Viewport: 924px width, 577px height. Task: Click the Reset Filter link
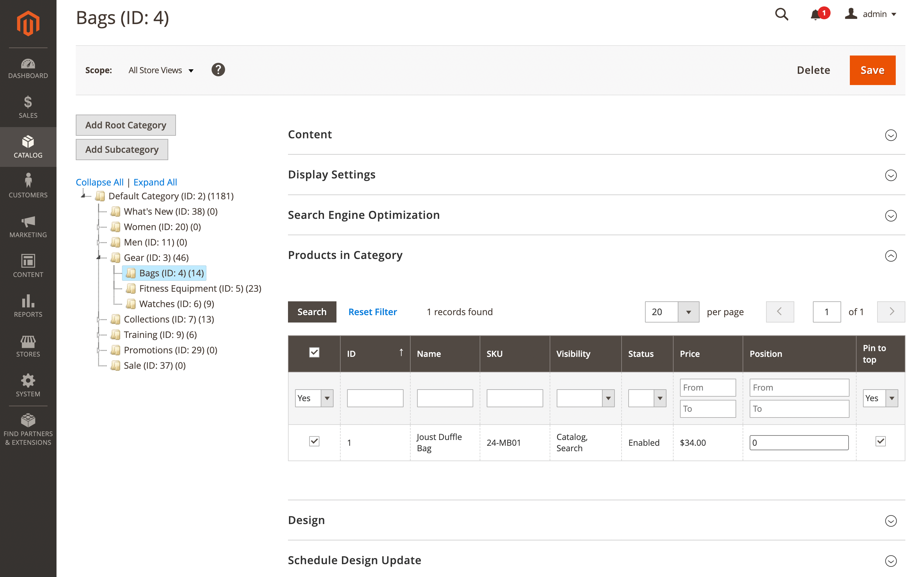coord(372,312)
